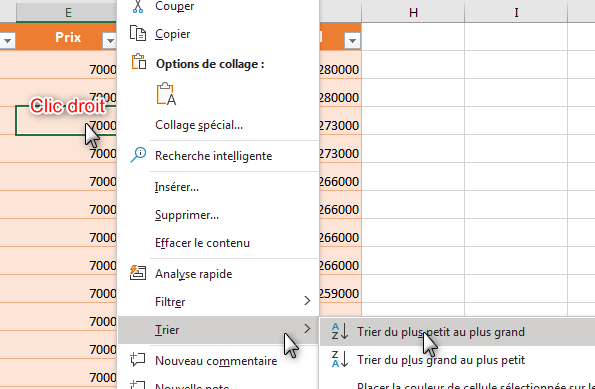Choose the paste-values clipboard A icon
Screen dimensions: 595x389
[x=166, y=93]
